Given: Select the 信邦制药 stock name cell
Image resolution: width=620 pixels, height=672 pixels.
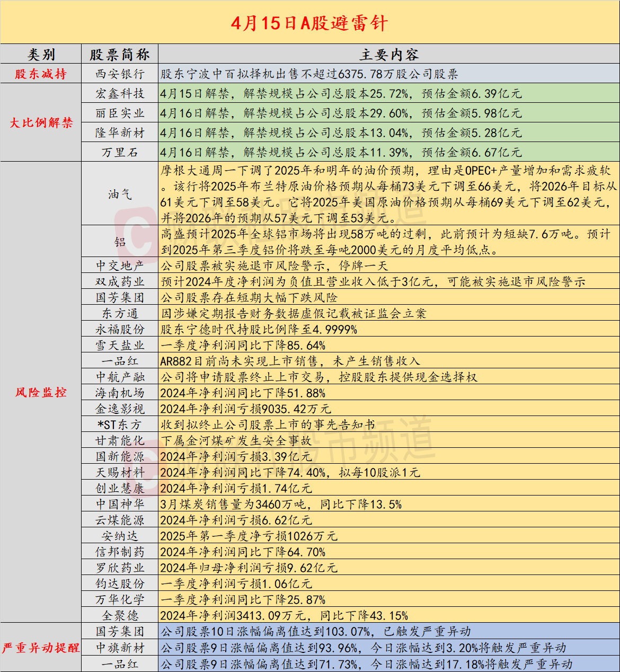Looking at the screenshot, I should pos(120,552).
